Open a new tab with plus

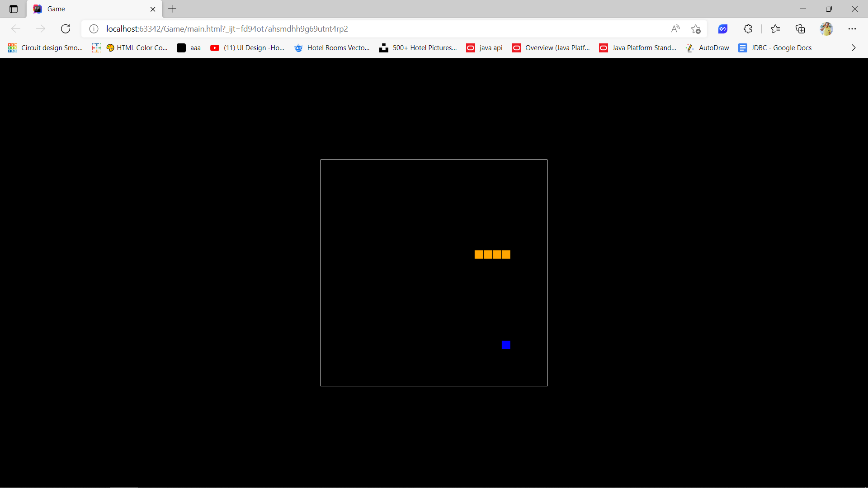pos(172,9)
